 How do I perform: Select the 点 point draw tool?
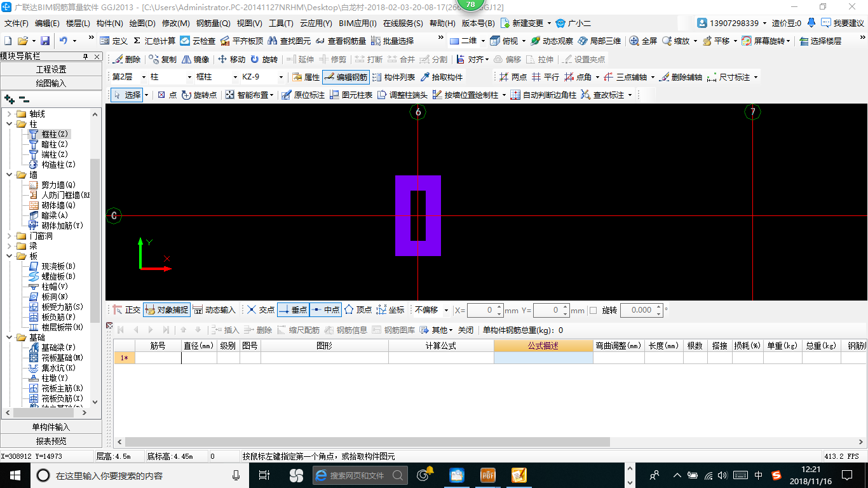[167, 95]
